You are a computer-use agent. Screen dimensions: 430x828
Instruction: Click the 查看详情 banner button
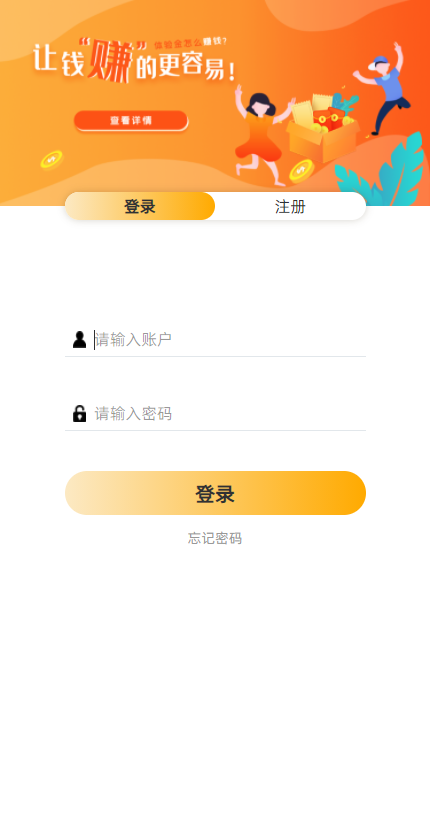130,120
